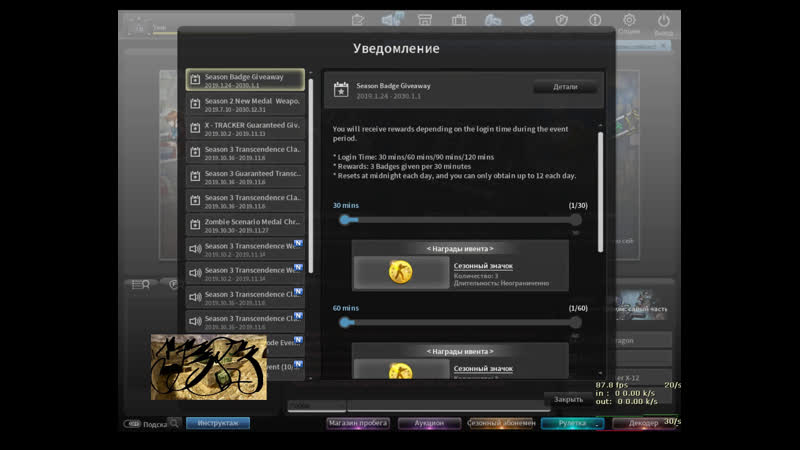This screenshot has height=450, width=800.
Task: Open Рулетка
Action: [572, 423]
